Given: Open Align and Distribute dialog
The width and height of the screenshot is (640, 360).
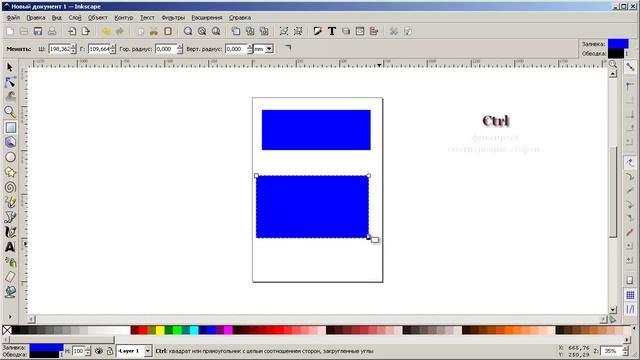Looking at the screenshot, I should pyautogui.click(x=374, y=31).
